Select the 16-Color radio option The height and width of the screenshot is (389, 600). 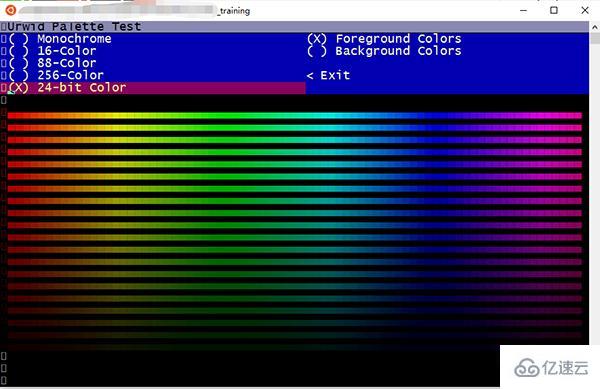coord(52,51)
